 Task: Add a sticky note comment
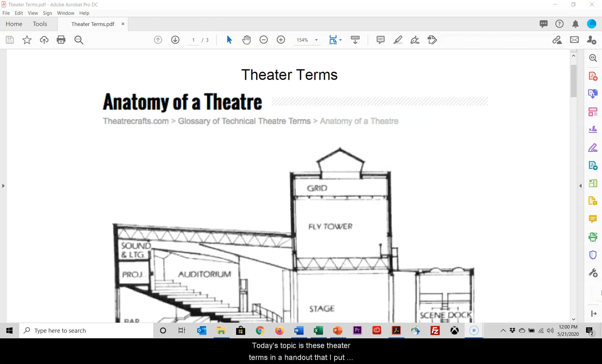[x=380, y=40]
